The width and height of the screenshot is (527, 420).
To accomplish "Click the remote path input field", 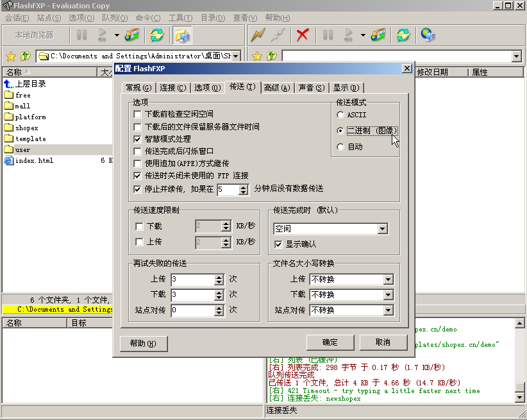I will (x=397, y=56).
